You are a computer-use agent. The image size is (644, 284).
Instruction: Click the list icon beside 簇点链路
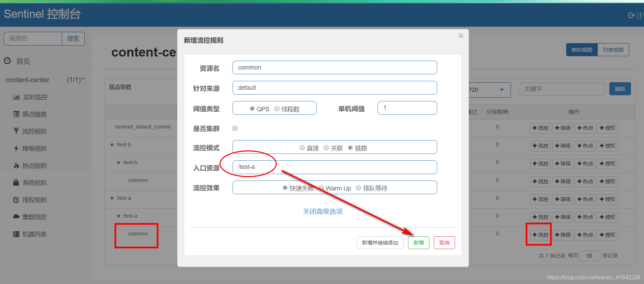coord(16,114)
